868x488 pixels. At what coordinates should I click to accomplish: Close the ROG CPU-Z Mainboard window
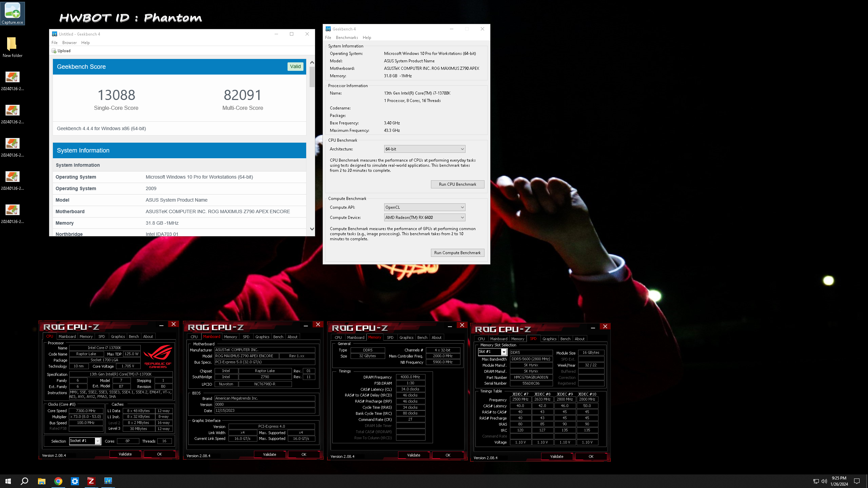318,324
